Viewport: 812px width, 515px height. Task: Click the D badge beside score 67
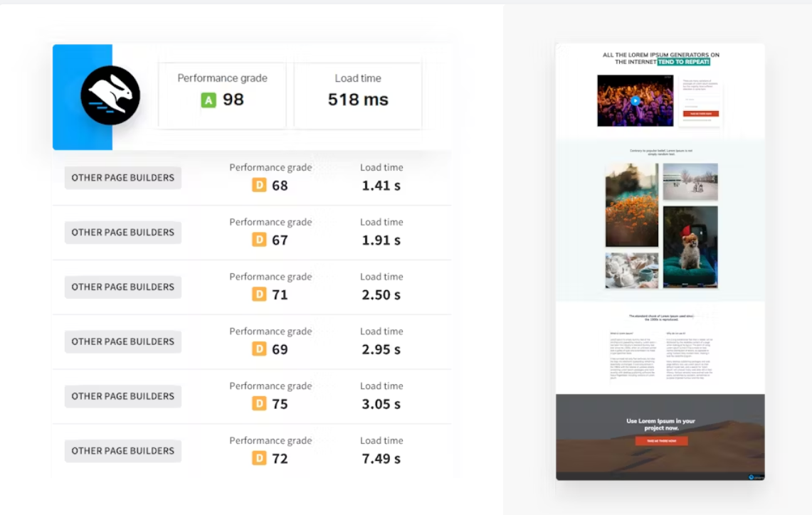coord(259,240)
